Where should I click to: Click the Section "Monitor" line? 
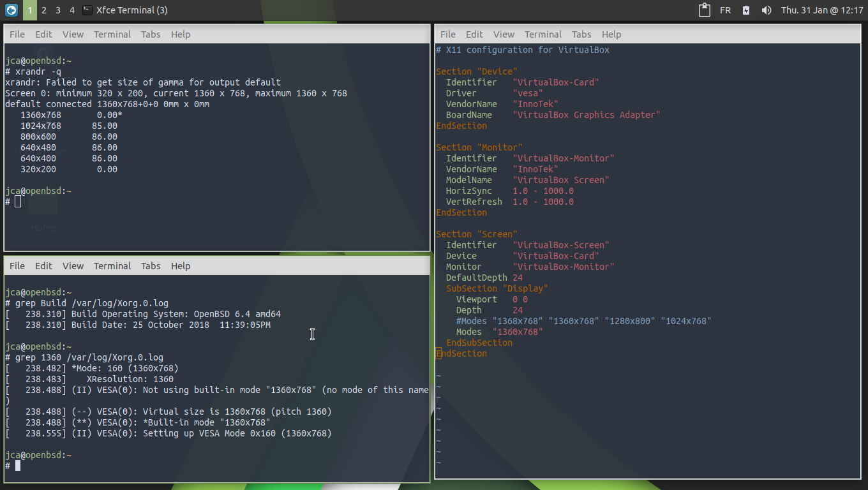pos(479,147)
